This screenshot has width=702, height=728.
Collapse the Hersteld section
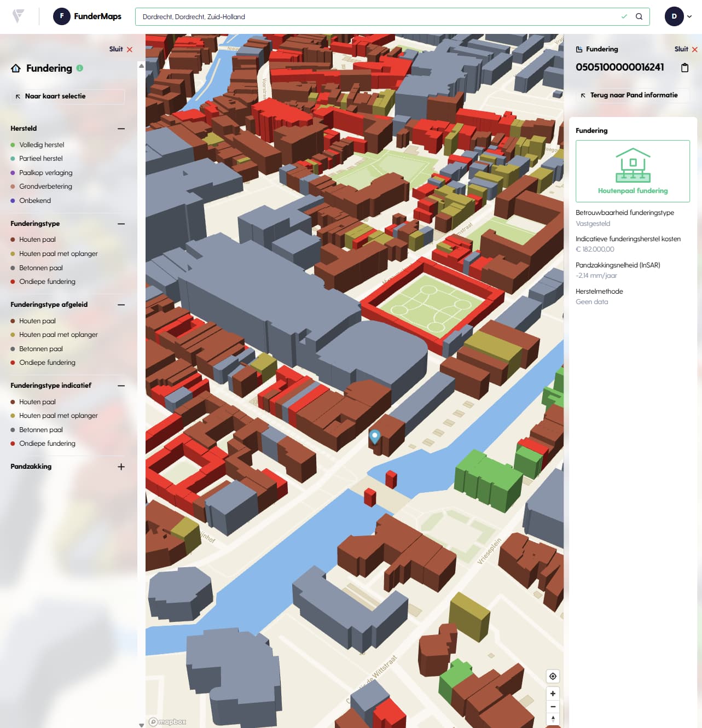[121, 129]
